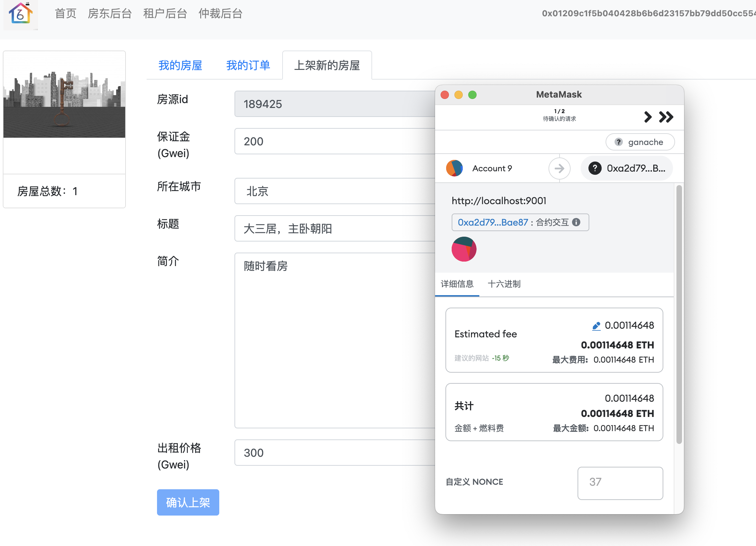Click the Estimated fee label
The height and width of the screenshot is (546, 756).
pos(486,334)
